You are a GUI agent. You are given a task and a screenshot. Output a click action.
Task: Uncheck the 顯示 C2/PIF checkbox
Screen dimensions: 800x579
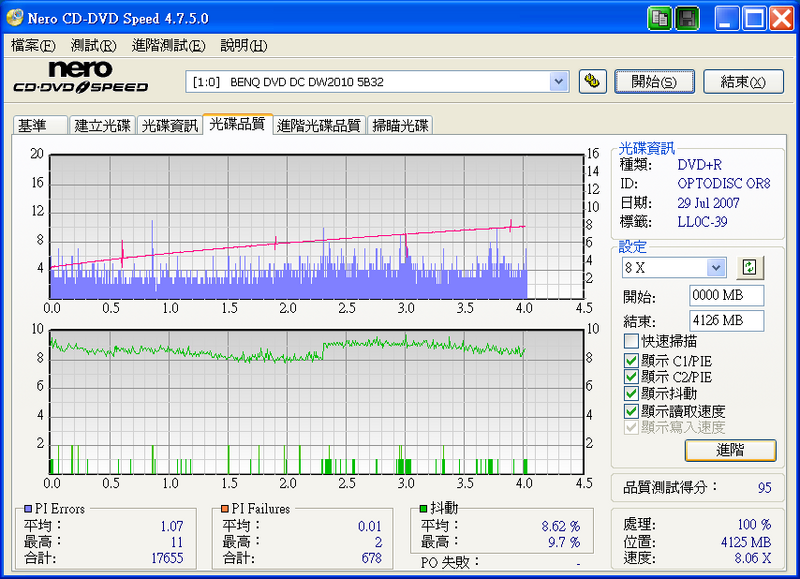pyautogui.click(x=631, y=377)
